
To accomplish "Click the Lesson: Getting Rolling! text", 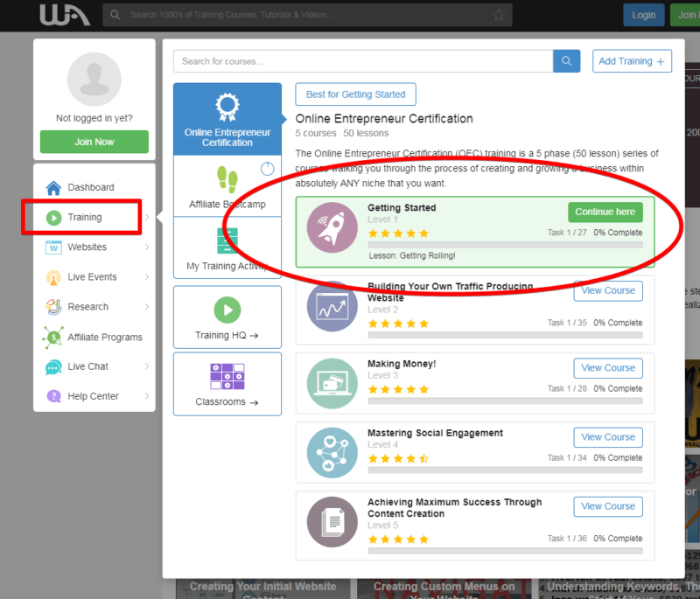I will [412, 255].
